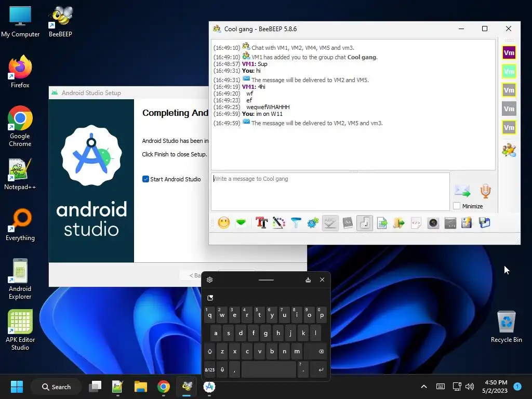Click the chat text 'weqwefWHAHHH'
This screenshot has width=532, height=399.
tap(268, 107)
